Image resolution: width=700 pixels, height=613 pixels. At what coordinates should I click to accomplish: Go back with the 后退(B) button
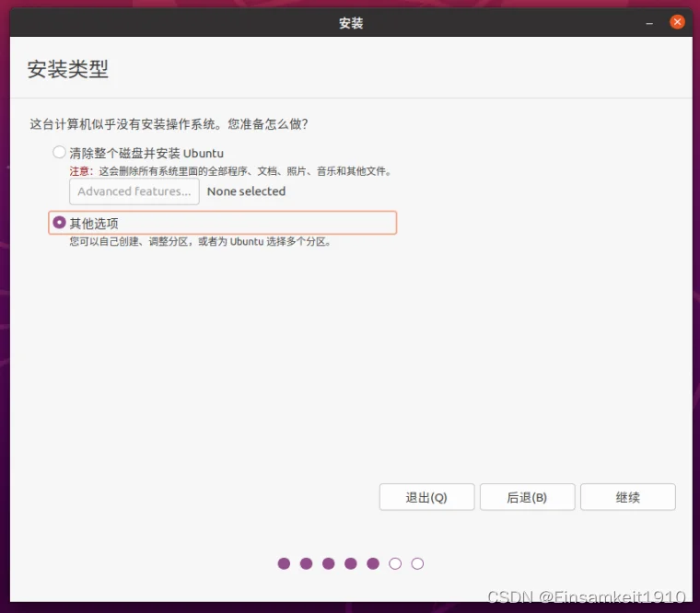coord(527,497)
